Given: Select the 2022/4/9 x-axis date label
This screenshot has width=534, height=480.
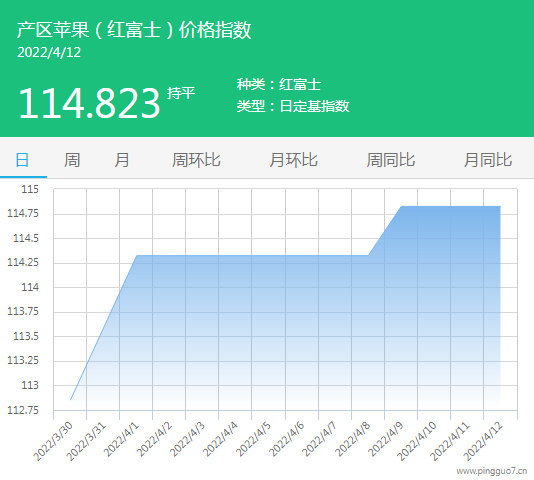Looking at the screenshot, I should pos(387,439).
